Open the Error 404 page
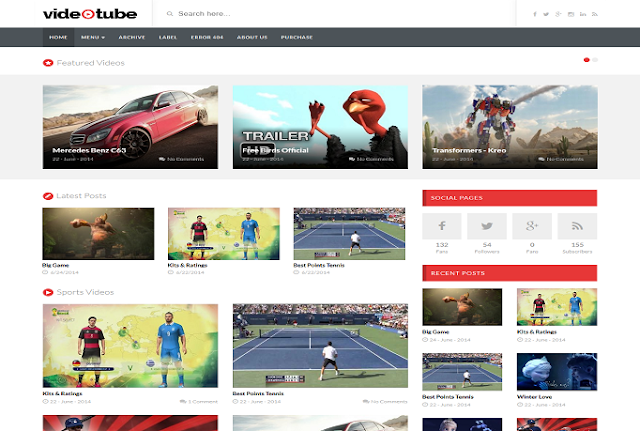 207,37
